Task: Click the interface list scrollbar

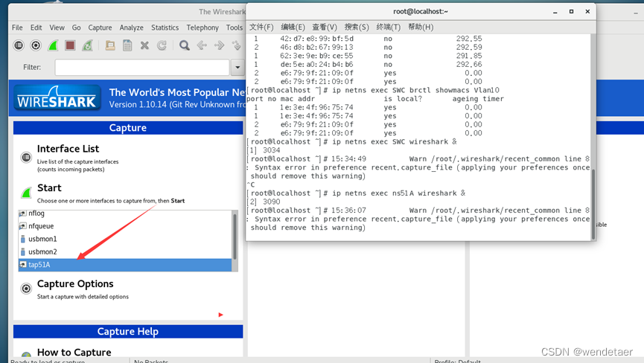Action: (235, 237)
